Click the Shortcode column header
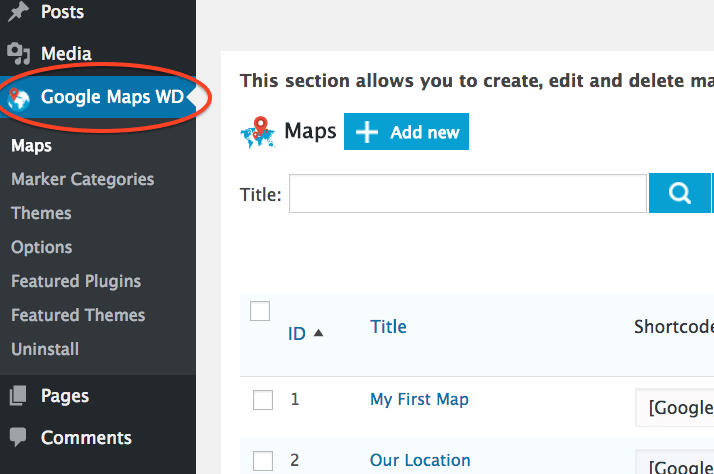 coord(674,326)
